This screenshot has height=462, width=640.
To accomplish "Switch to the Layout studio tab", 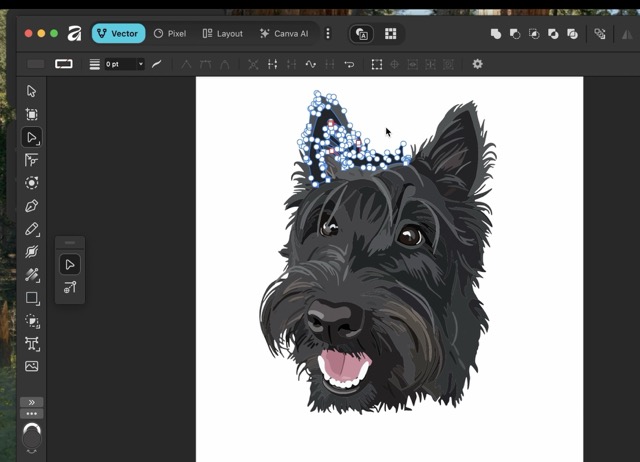I will click(x=223, y=33).
